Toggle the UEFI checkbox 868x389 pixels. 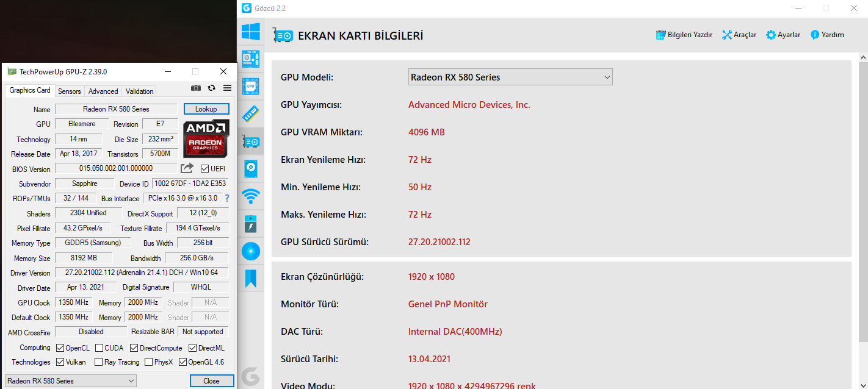coord(204,169)
